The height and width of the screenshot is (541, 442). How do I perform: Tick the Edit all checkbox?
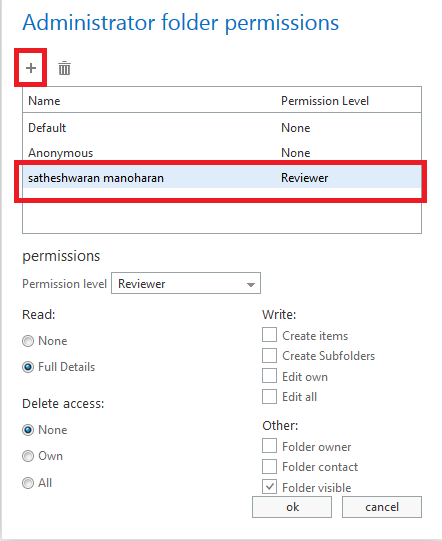269,396
